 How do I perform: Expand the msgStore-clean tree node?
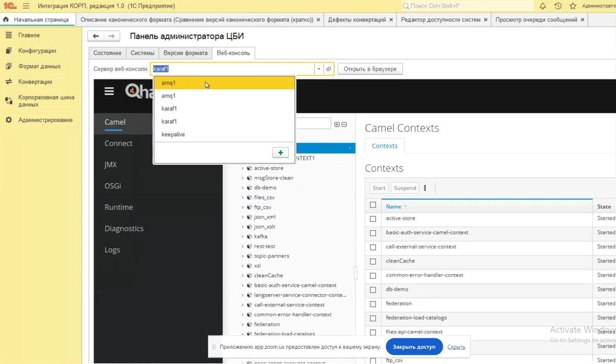click(242, 178)
